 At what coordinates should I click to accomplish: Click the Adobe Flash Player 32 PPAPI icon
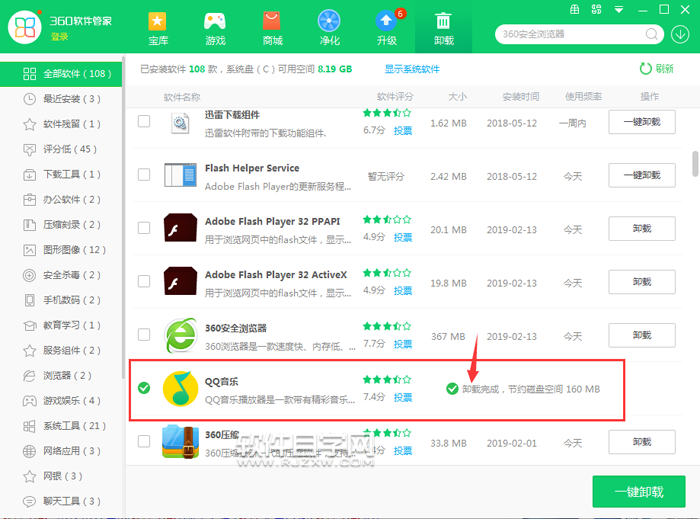pos(180,228)
